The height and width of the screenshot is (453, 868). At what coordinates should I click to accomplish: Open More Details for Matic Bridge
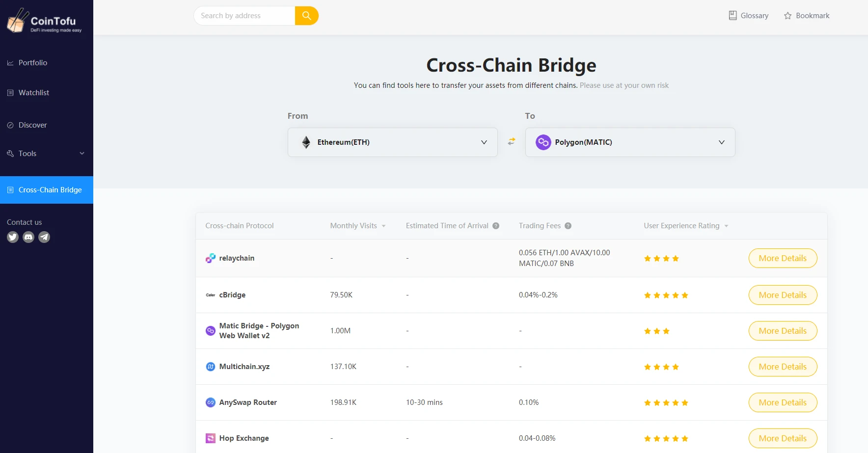point(783,331)
